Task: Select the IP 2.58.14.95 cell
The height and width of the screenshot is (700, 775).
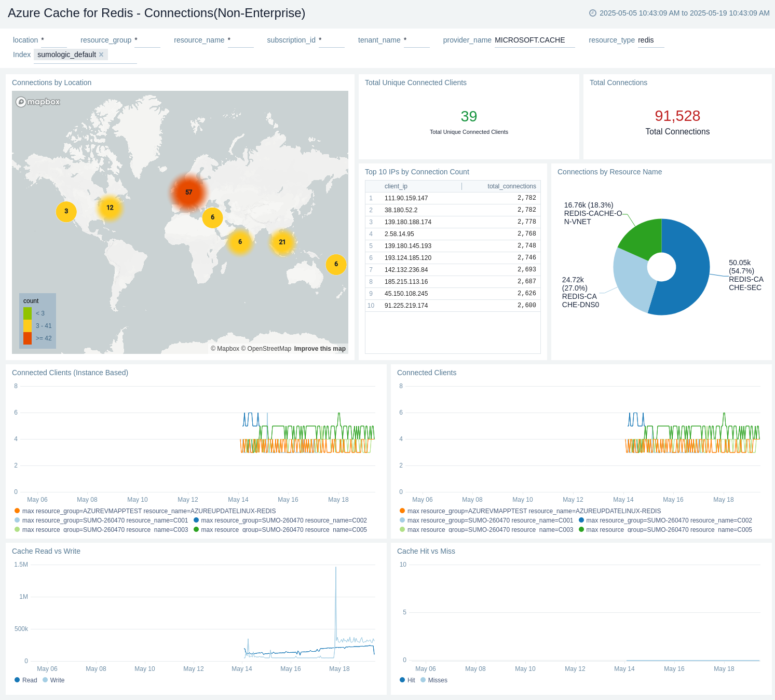Action: 399,234
